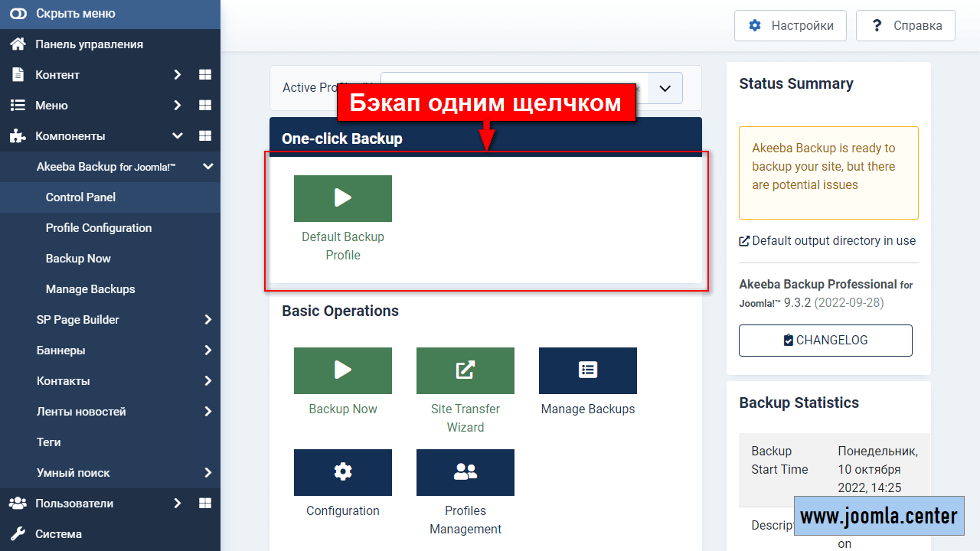Screen dimensions: 980x551
Task: Open the CHANGELOG button
Action: click(825, 341)
